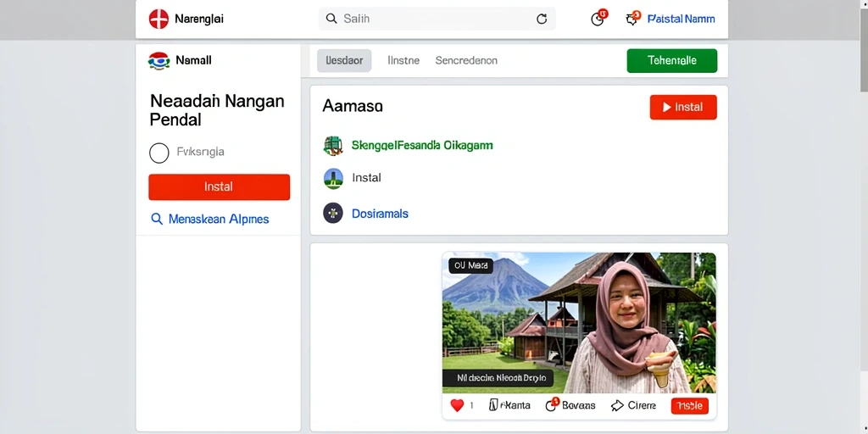The image size is (868, 434).
Task: Open the Dosiramals link
Action: [381, 214]
